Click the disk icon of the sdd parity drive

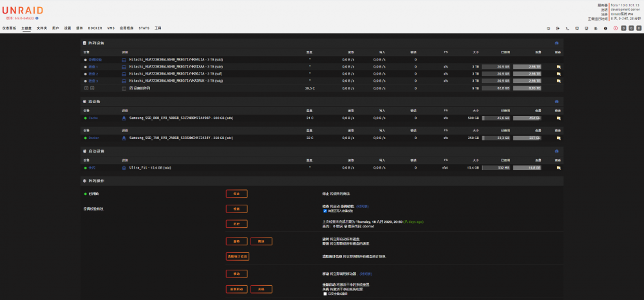(124, 59)
